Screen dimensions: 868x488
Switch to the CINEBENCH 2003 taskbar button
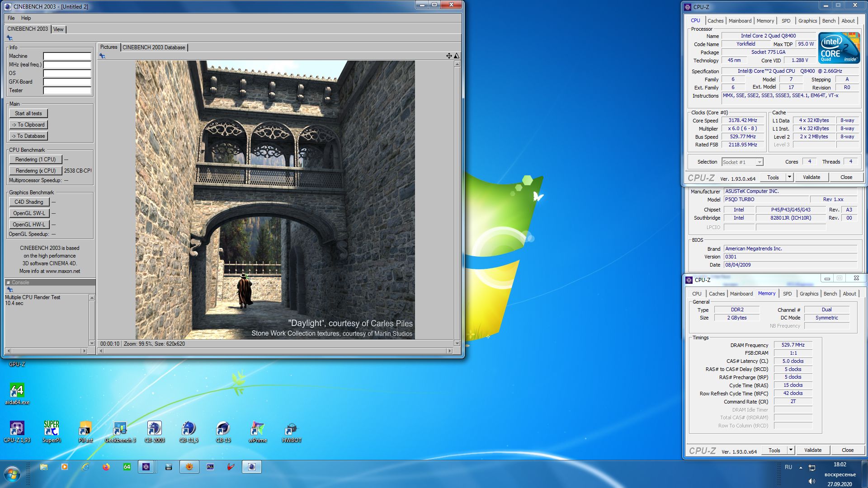click(x=252, y=467)
